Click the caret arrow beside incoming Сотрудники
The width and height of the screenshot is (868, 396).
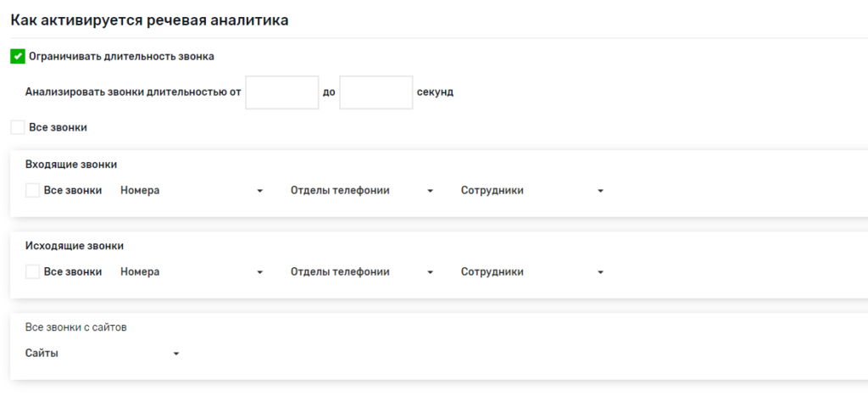[600, 192]
